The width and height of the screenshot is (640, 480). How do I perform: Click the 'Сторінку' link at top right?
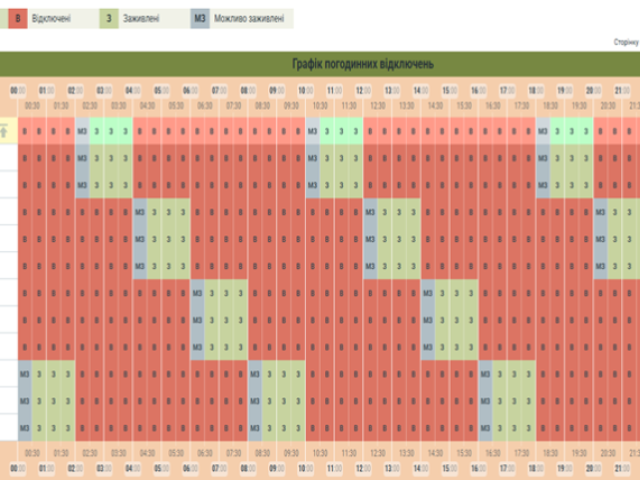click(x=626, y=42)
